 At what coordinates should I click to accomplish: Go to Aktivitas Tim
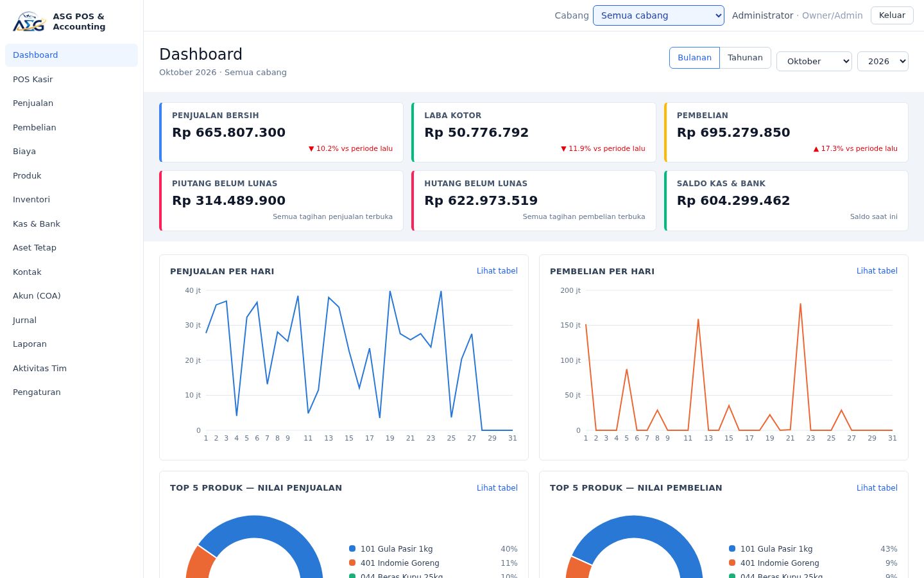pos(71,368)
